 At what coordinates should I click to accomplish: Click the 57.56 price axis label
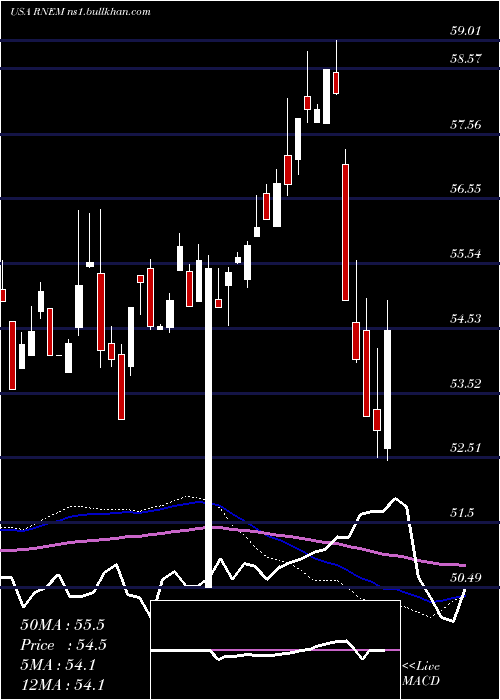[x=465, y=125]
